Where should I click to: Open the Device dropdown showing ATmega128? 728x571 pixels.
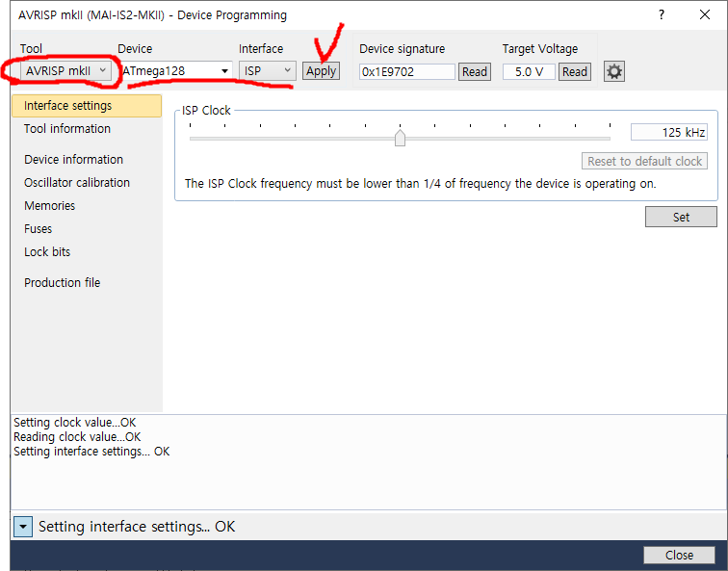175,71
